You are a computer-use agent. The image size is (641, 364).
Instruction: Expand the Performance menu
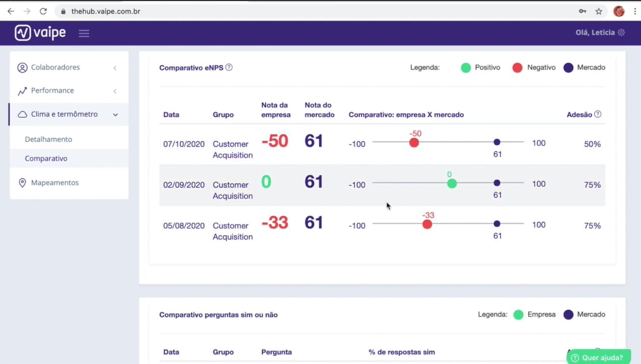(115, 90)
